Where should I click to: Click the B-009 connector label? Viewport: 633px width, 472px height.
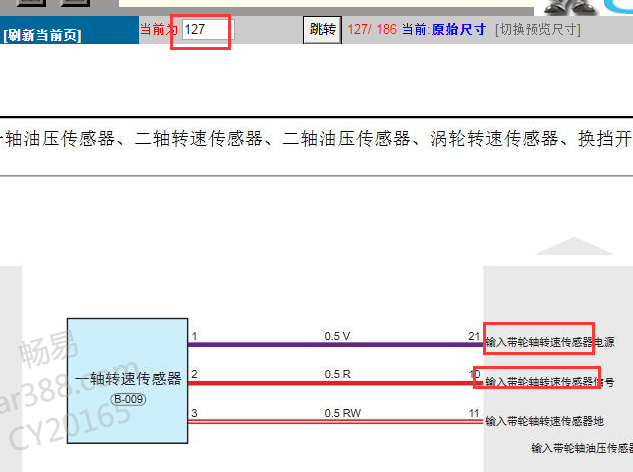(x=128, y=399)
